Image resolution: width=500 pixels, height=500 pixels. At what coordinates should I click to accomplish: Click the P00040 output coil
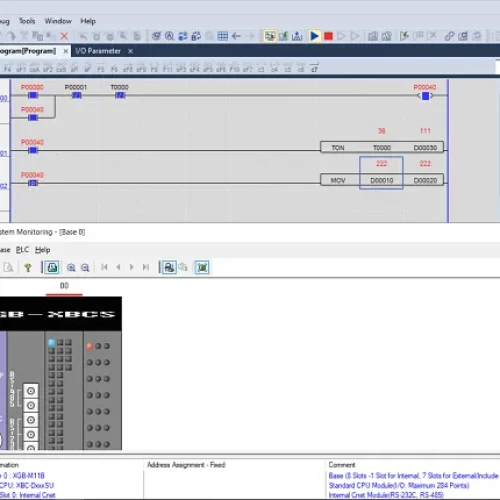click(425, 96)
